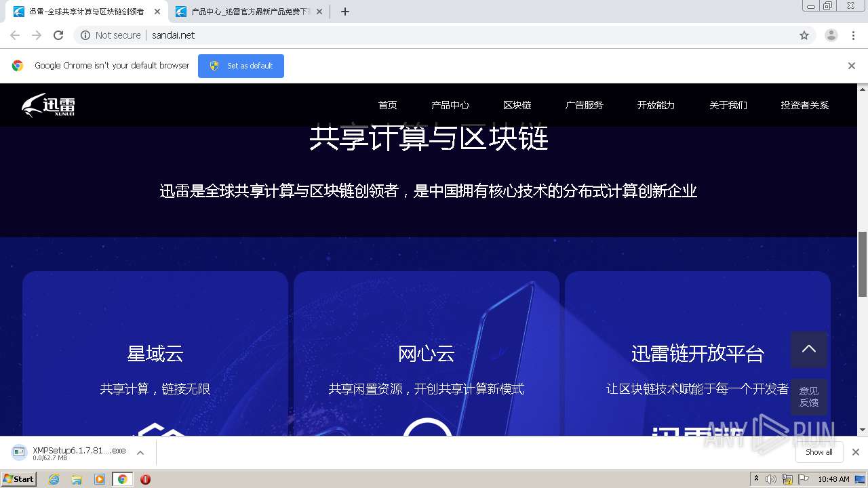Image resolution: width=868 pixels, height=488 pixels.
Task: Click the 让区块链技术赋能于每一个开发者 text
Action: click(x=698, y=389)
